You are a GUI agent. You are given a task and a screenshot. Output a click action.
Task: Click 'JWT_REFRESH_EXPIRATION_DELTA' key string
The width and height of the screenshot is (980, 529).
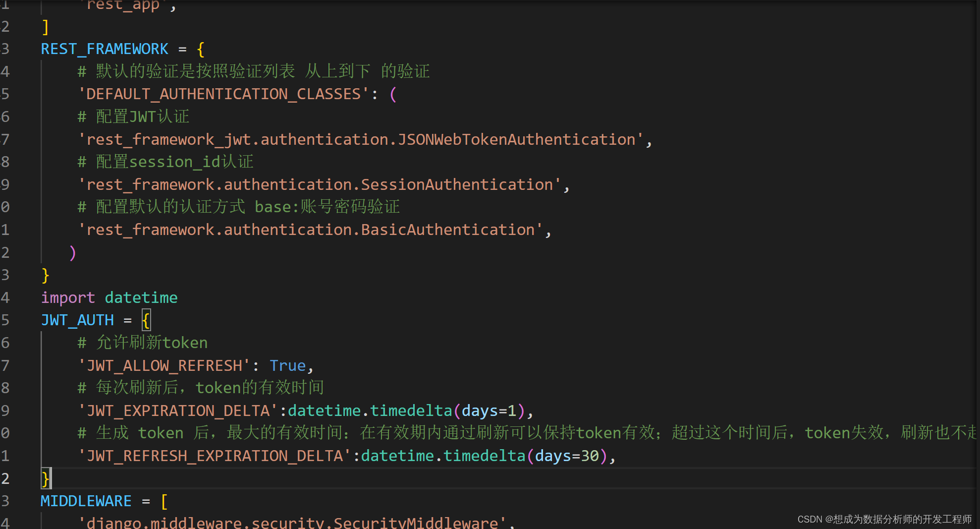tap(215, 456)
